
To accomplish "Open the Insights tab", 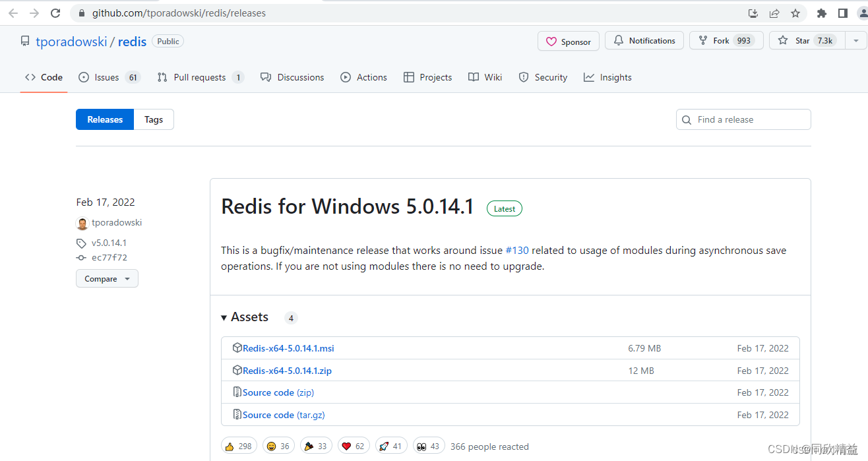I will (x=607, y=77).
